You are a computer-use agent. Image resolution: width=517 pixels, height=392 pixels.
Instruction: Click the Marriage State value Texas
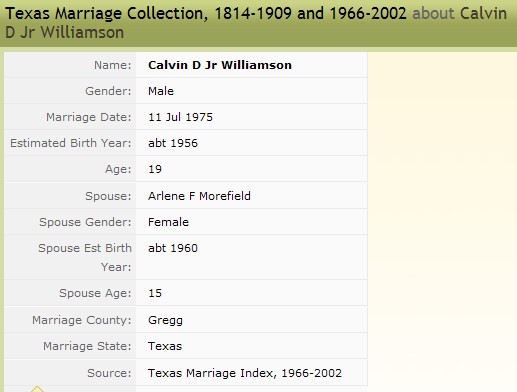tap(165, 346)
